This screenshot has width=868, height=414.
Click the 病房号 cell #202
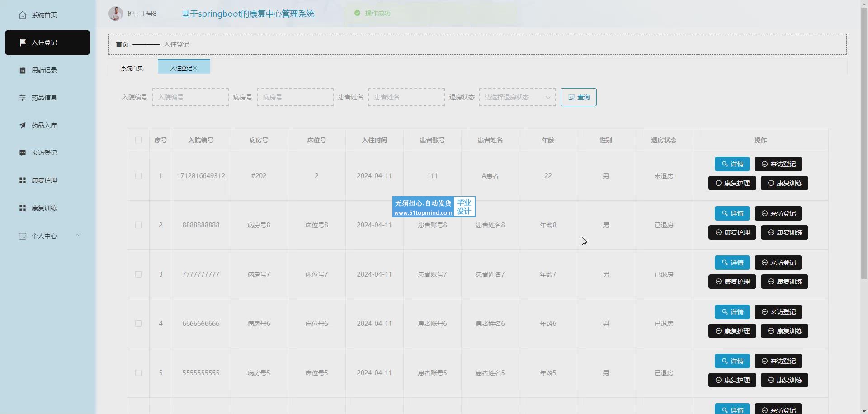[259, 176]
